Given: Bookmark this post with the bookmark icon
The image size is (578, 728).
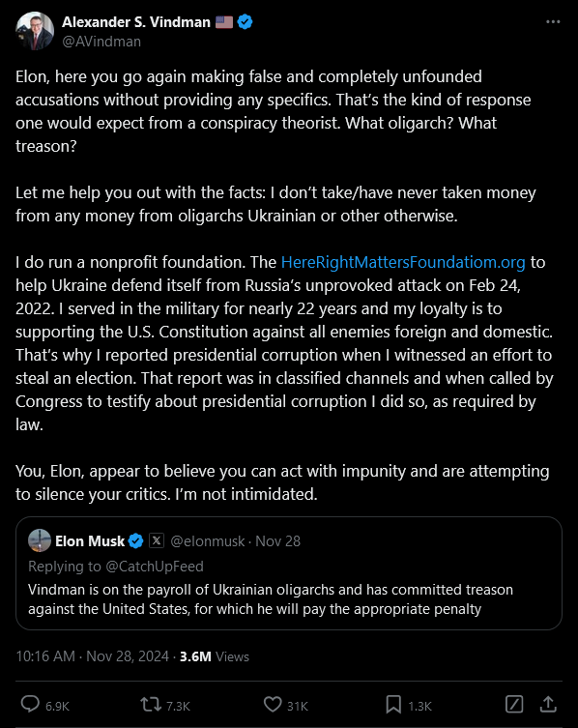Looking at the screenshot, I should [393, 705].
